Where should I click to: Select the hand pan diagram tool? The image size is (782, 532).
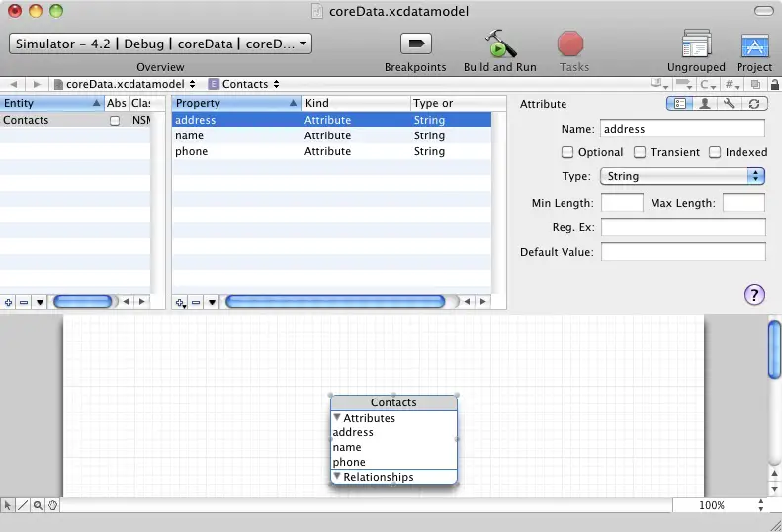tap(52, 505)
